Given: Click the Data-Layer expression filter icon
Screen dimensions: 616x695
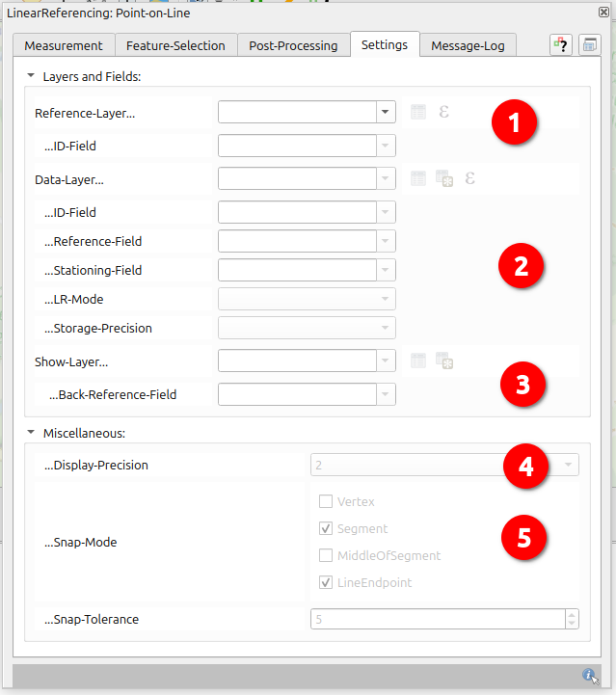Looking at the screenshot, I should pyautogui.click(x=469, y=178).
